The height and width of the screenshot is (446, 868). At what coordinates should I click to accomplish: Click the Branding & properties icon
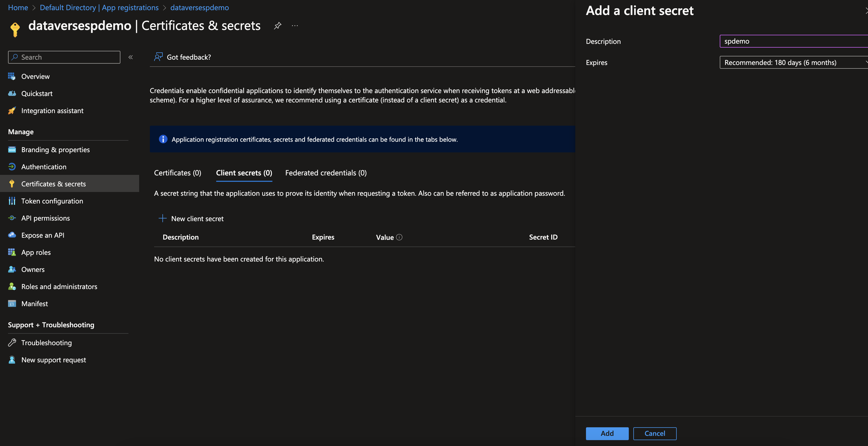point(12,149)
